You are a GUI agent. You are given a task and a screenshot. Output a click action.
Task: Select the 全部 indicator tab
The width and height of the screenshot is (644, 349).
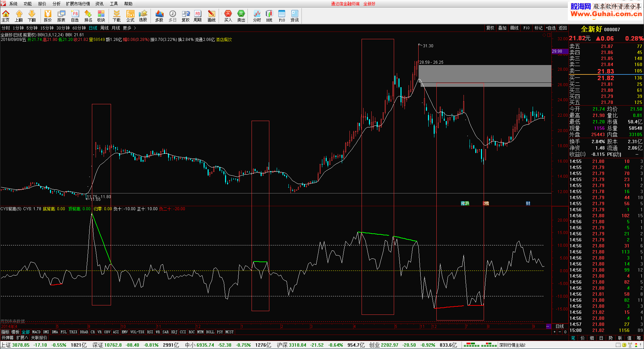click(x=26, y=332)
